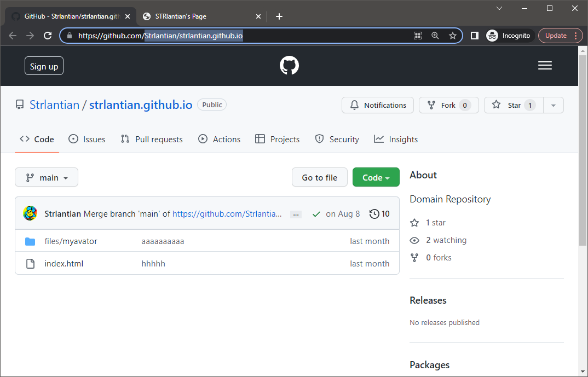588x377 pixels.
Task: Click the vertical page scrollbar thumb
Action: coord(583,150)
